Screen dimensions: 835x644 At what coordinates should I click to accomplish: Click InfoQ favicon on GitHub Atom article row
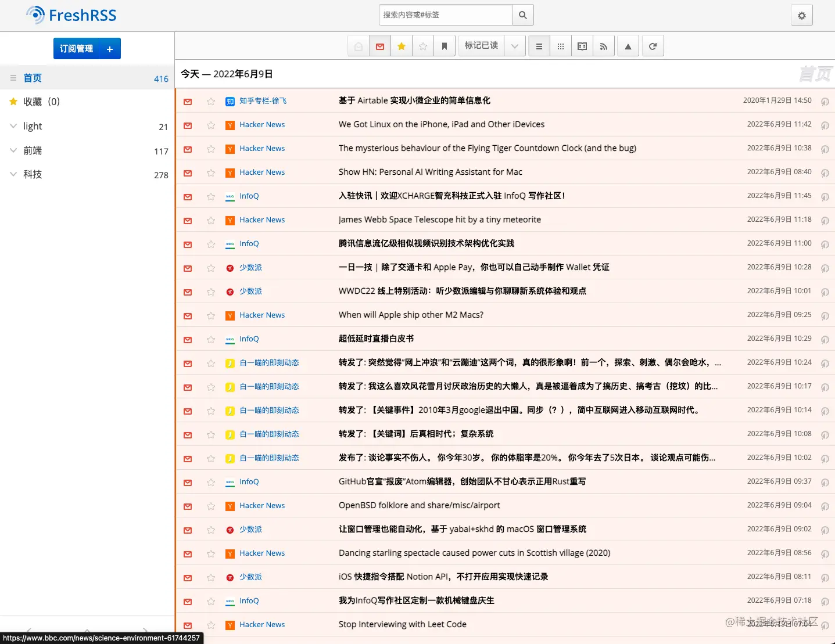click(230, 483)
